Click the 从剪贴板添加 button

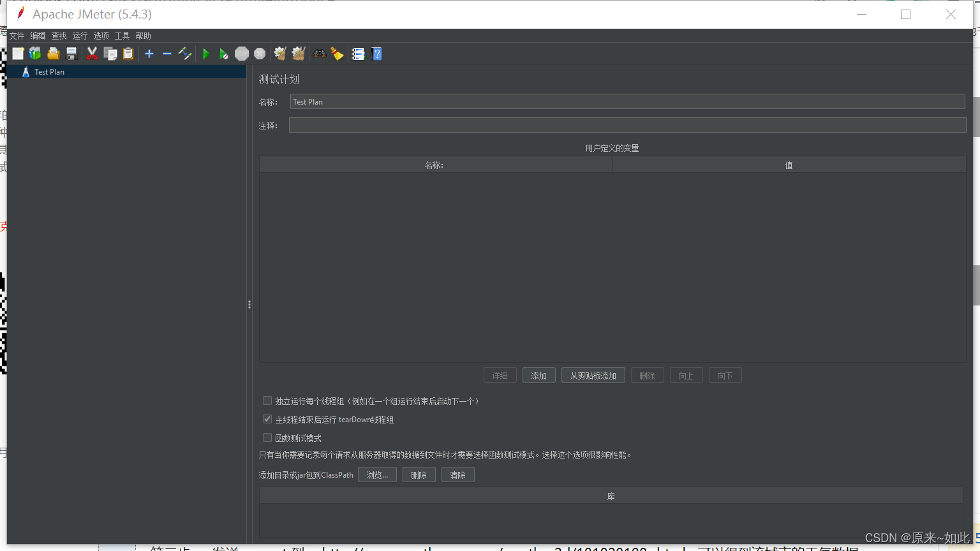tap(593, 376)
